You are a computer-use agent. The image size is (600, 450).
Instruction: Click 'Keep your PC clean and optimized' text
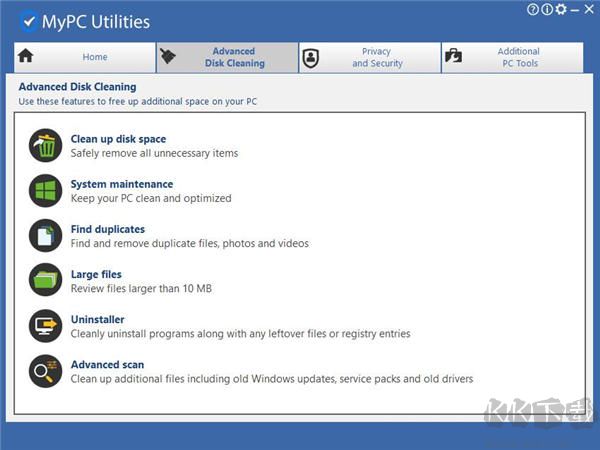click(151, 198)
